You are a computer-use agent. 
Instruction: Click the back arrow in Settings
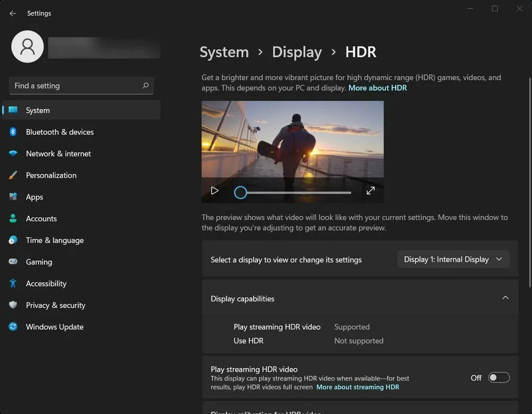point(13,13)
